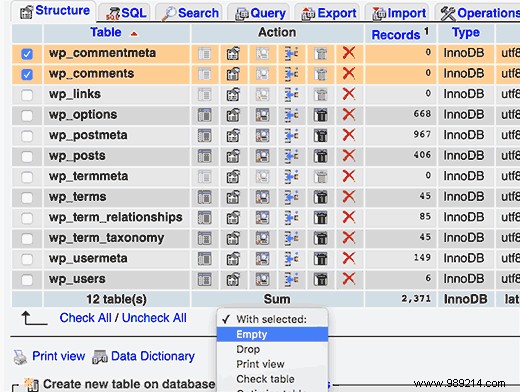Click the Empty trash icon for wp_users
Image resolution: width=520 pixels, height=392 pixels.
(x=321, y=279)
